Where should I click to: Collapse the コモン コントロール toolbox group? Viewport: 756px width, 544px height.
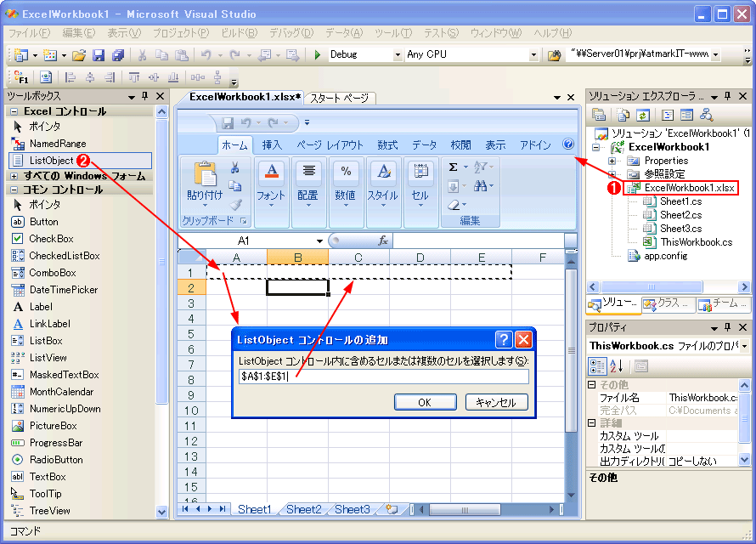click(x=14, y=190)
